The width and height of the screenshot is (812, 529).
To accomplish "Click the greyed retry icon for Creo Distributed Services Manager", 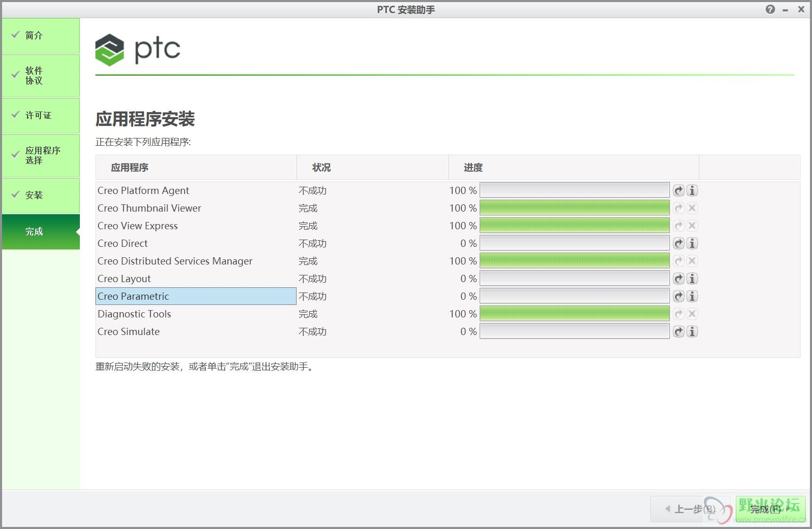I will tap(679, 261).
